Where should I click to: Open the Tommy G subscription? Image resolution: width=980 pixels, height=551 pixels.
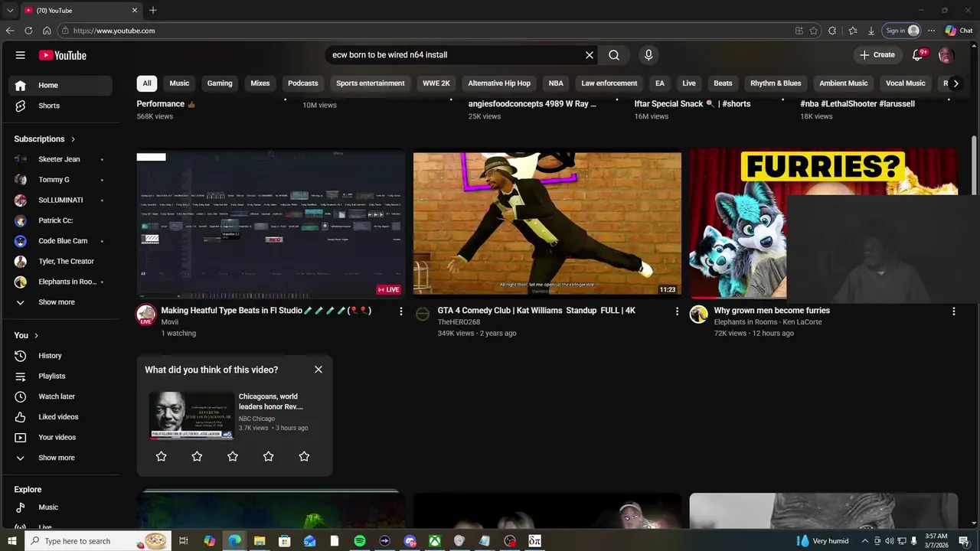coord(60,180)
